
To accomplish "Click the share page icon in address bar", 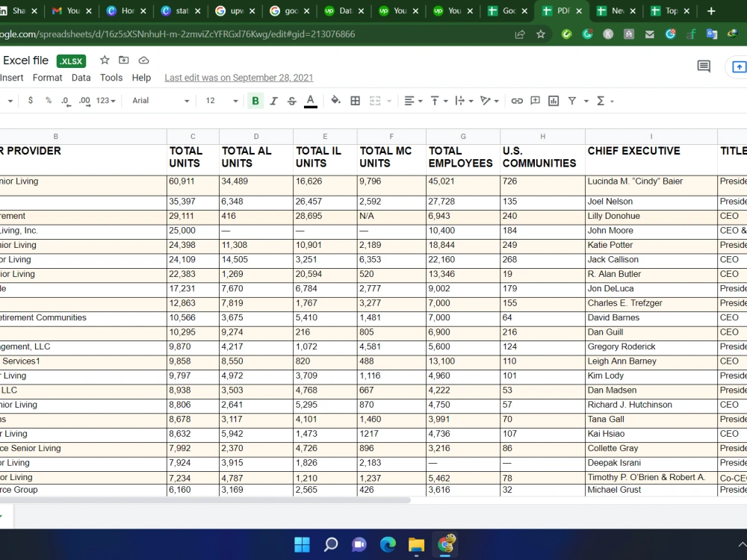I will [520, 34].
